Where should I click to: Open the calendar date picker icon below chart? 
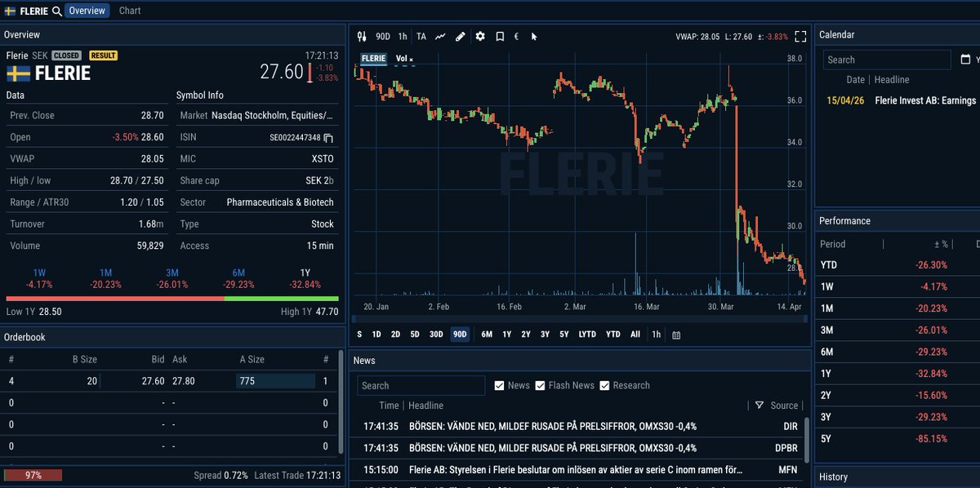click(676, 334)
